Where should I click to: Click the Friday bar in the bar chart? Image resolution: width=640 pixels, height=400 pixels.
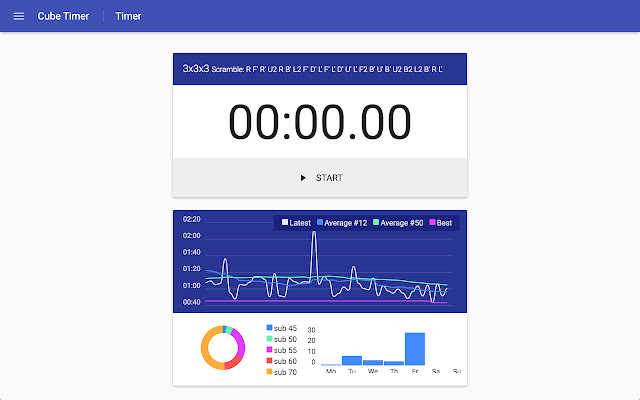coord(415,349)
